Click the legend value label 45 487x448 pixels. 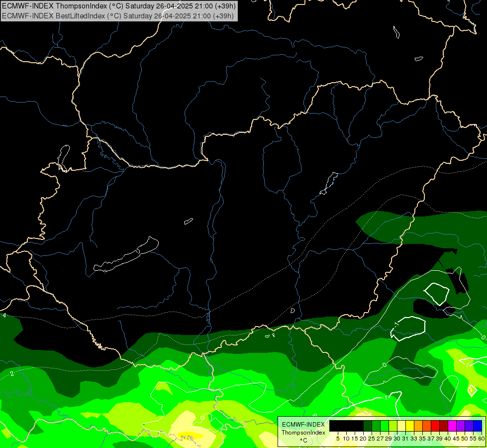coord(456,439)
